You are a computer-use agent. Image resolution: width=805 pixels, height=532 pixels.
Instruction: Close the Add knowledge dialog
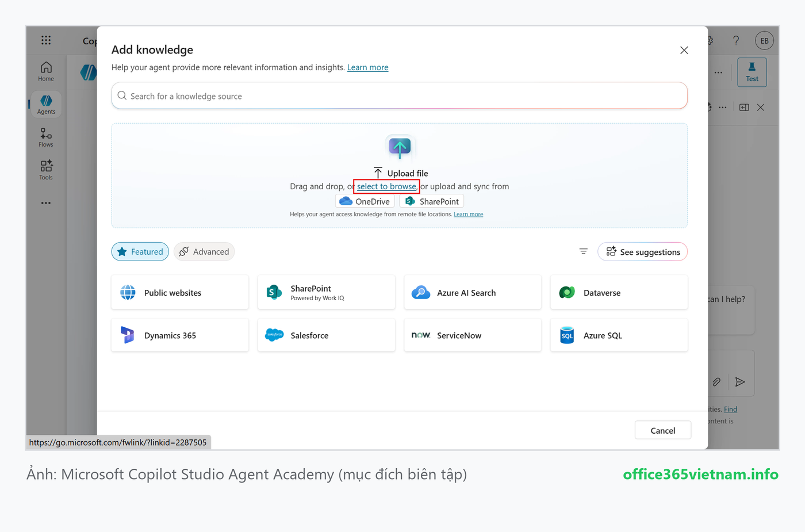click(x=684, y=50)
